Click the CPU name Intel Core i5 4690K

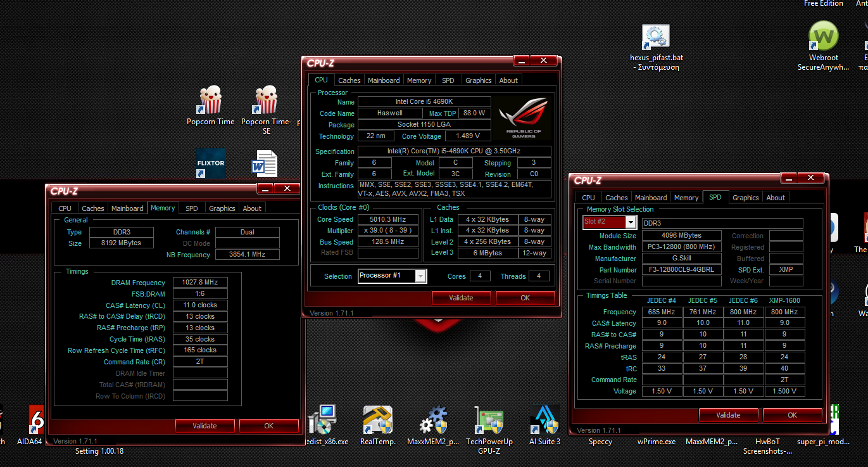tap(424, 102)
